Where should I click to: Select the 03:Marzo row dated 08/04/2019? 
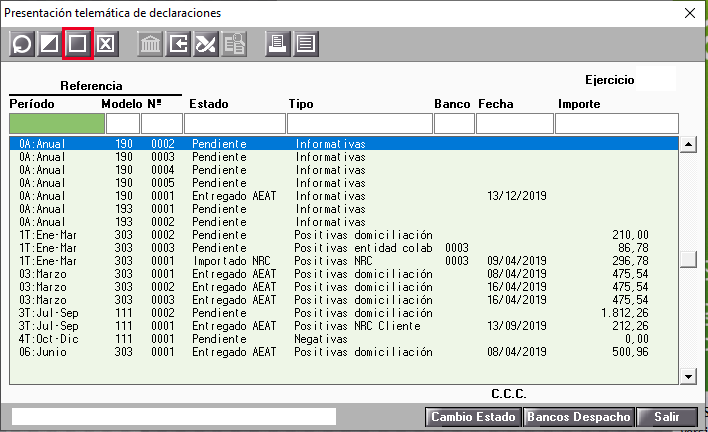tap(344, 274)
